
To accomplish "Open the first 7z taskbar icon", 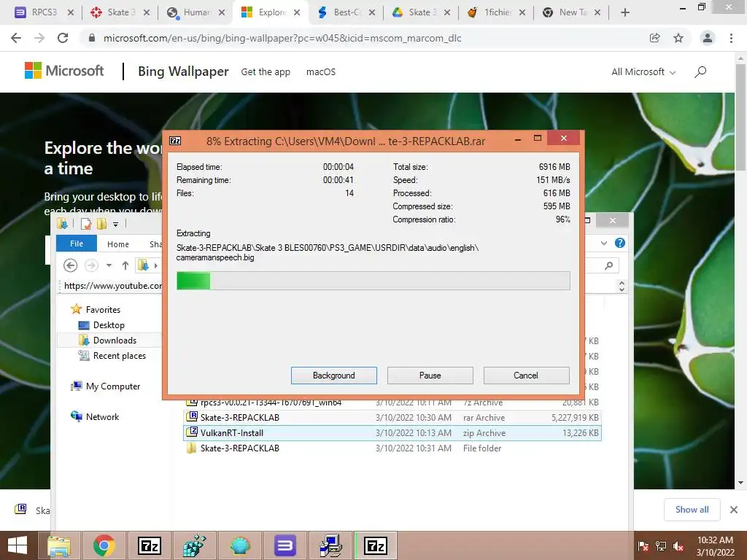I will click(149, 545).
